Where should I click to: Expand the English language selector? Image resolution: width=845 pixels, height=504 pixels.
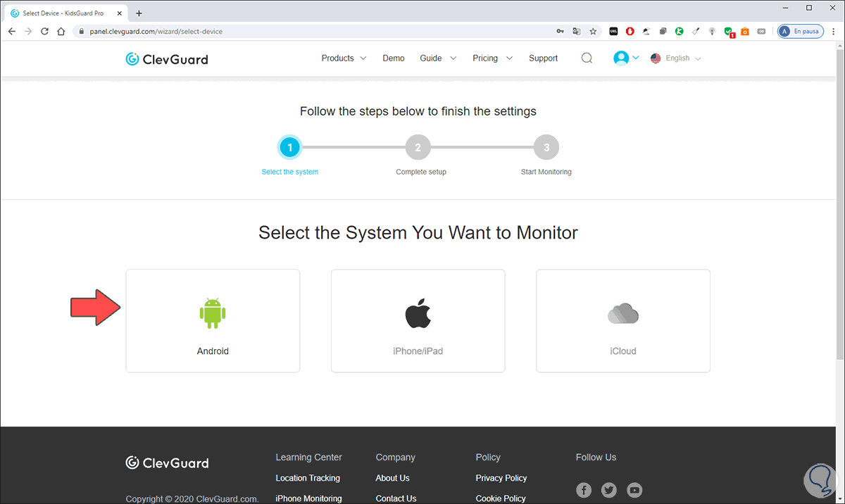pos(676,58)
